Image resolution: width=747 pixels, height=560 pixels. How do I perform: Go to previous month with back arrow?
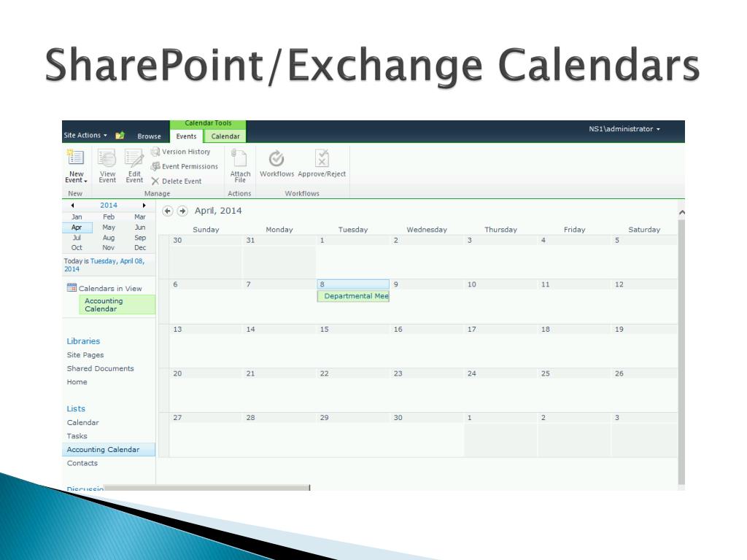[x=167, y=211]
